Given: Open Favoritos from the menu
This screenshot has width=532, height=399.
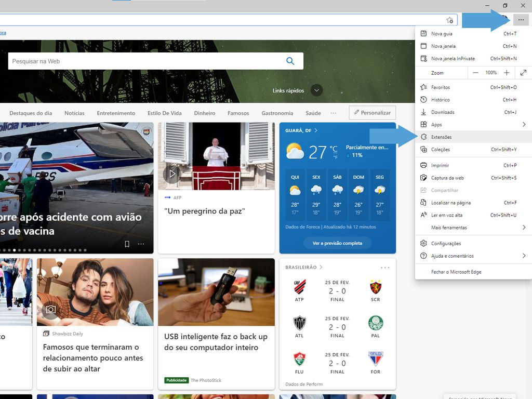Looking at the screenshot, I should 473,87.
